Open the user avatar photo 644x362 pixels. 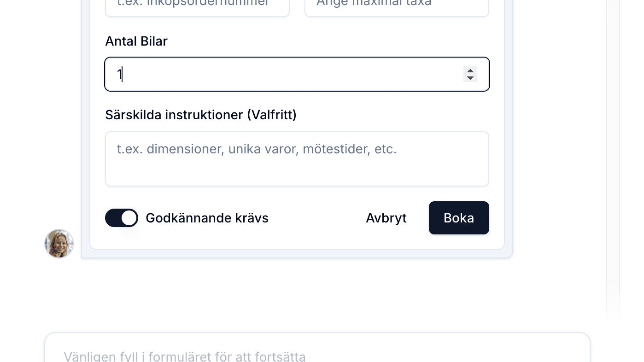point(59,244)
